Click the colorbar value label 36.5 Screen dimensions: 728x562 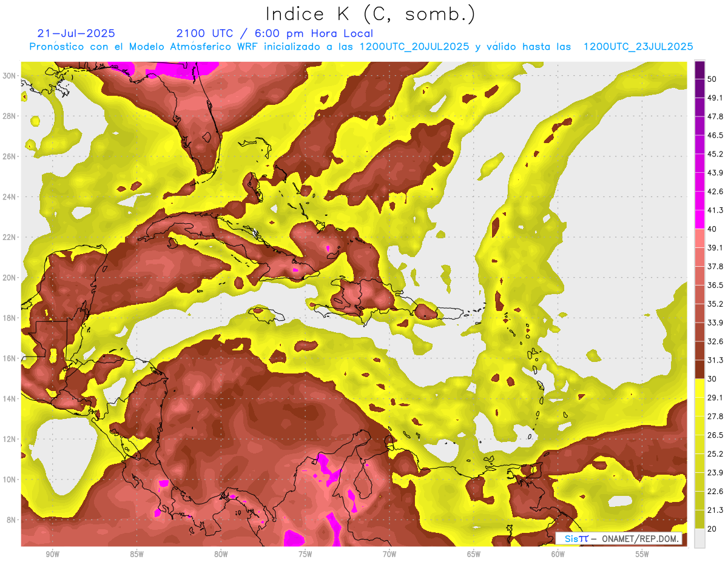point(715,285)
